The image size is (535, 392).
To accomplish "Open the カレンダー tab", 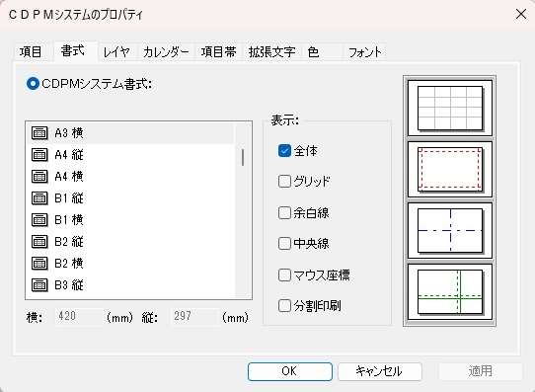I will point(166,52).
